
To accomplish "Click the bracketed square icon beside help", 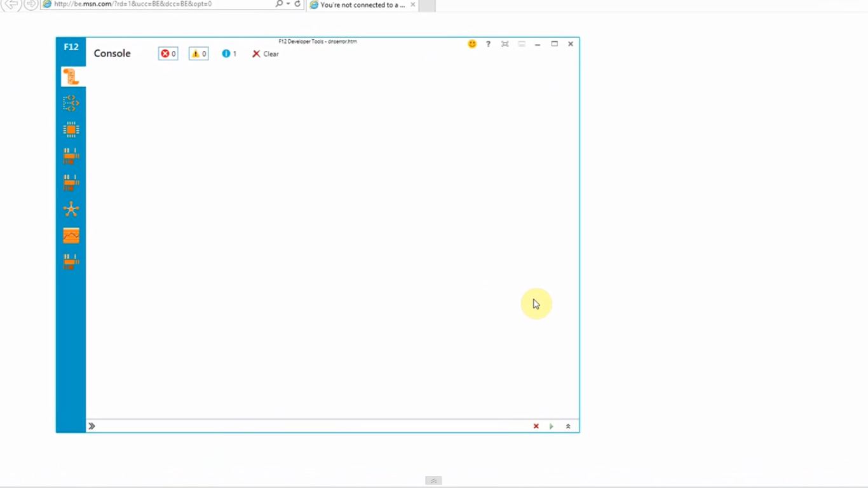I will (505, 44).
